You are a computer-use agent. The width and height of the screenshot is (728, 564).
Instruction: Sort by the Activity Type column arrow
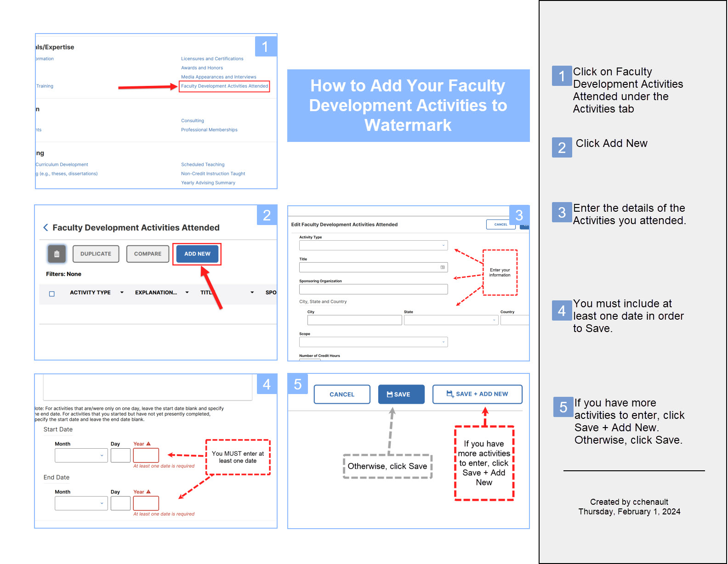(x=122, y=293)
